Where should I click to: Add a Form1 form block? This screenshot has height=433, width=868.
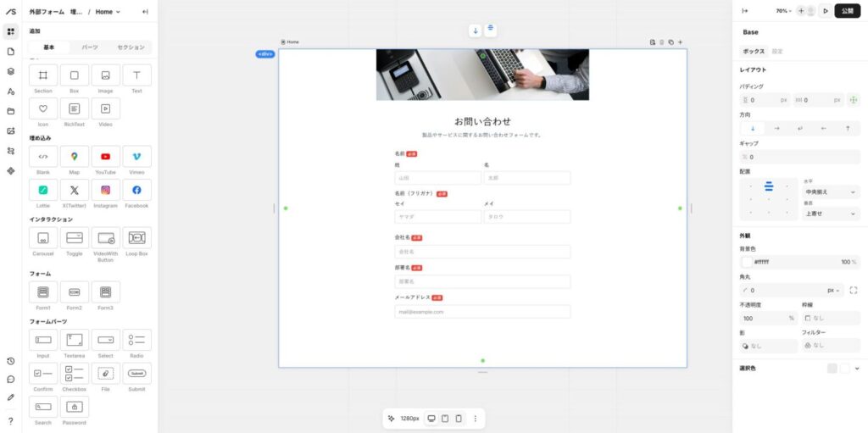coord(43,292)
